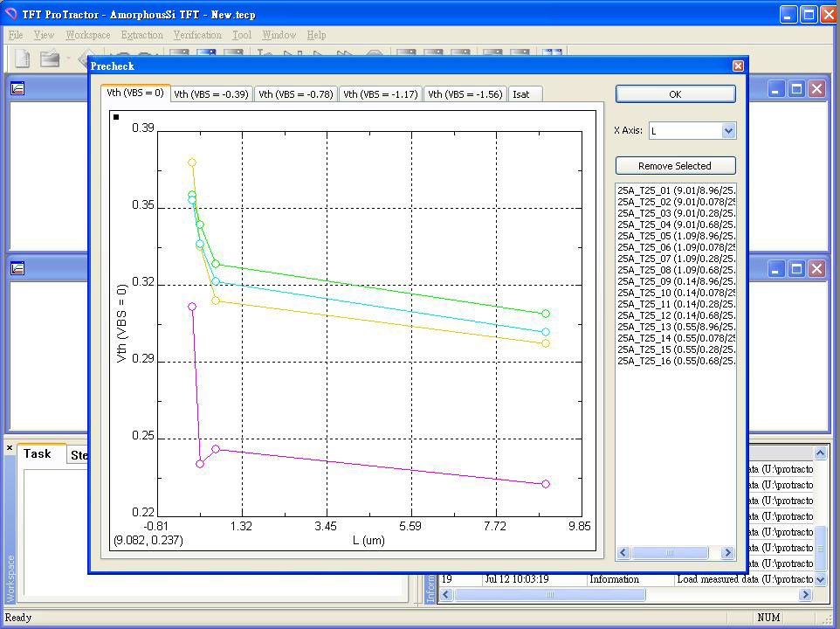Click the small black square in the plot corner

point(117,116)
